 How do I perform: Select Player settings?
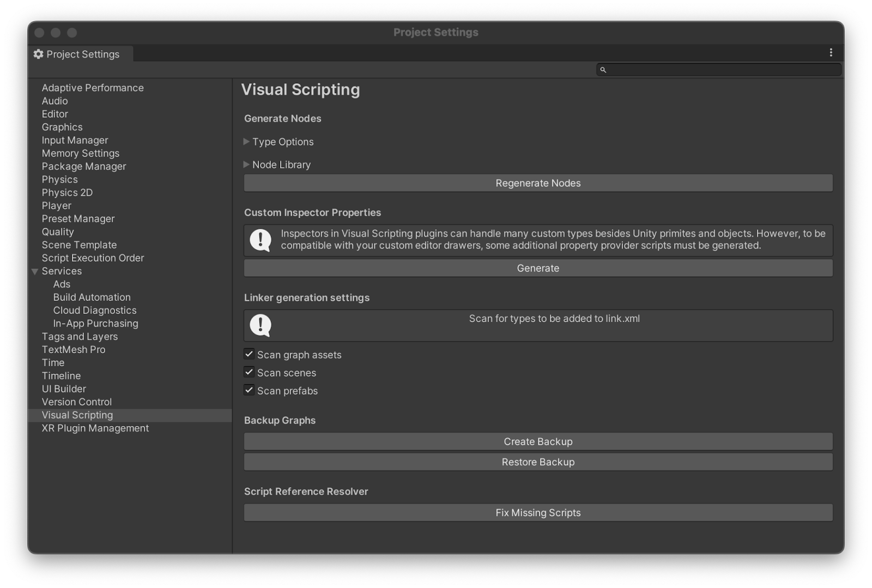(56, 205)
